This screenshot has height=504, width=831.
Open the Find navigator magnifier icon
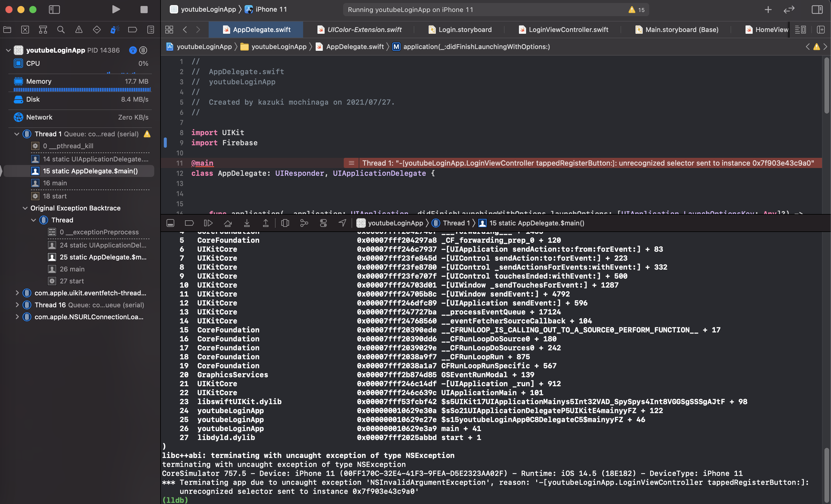click(x=61, y=30)
